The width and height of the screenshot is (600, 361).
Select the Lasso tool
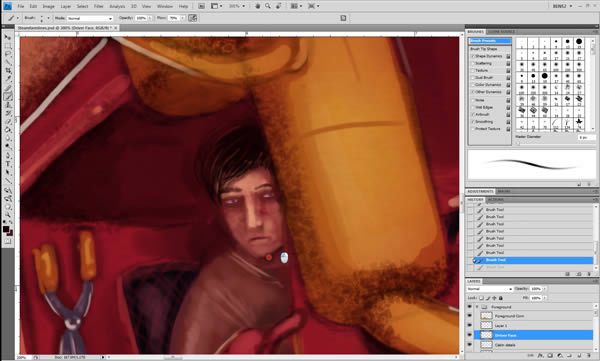[7, 54]
